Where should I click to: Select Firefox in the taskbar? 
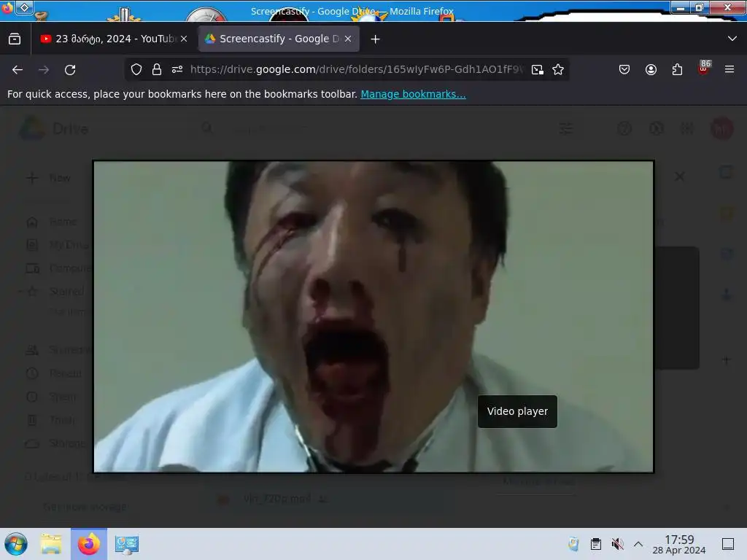tap(89, 544)
